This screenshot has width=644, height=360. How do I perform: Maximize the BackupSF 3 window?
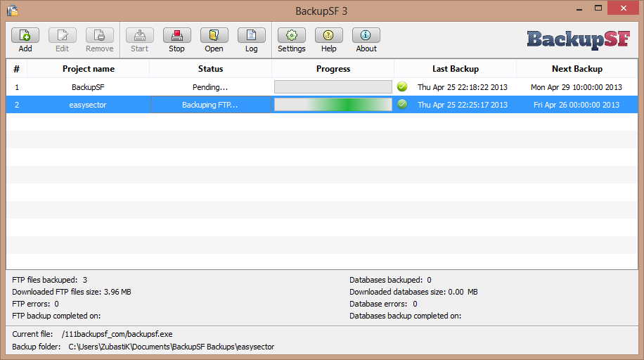[598, 8]
